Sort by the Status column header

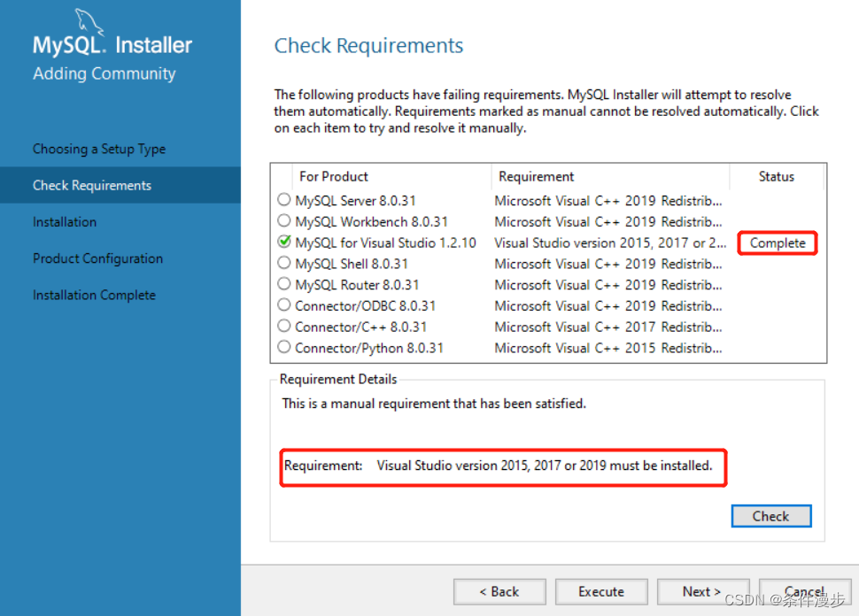[x=777, y=176]
